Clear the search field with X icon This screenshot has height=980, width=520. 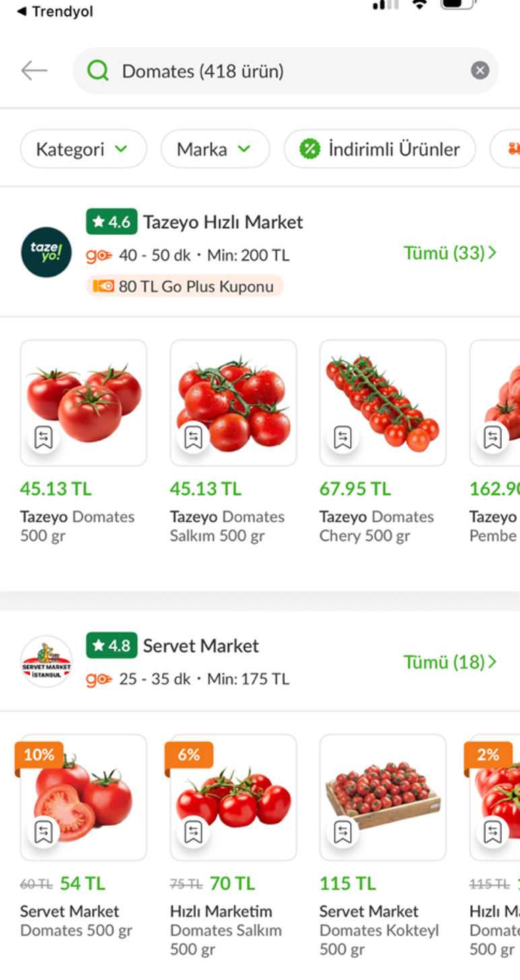[480, 71]
